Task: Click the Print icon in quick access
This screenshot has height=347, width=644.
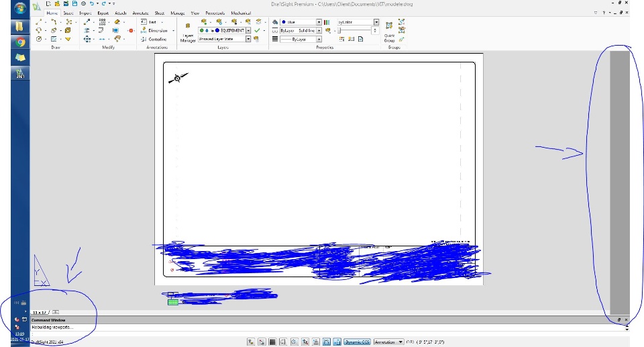Action: click(83, 4)
